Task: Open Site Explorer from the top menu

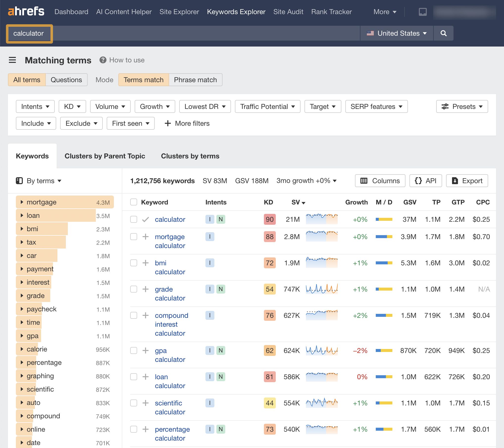Action: coord(179,12)
